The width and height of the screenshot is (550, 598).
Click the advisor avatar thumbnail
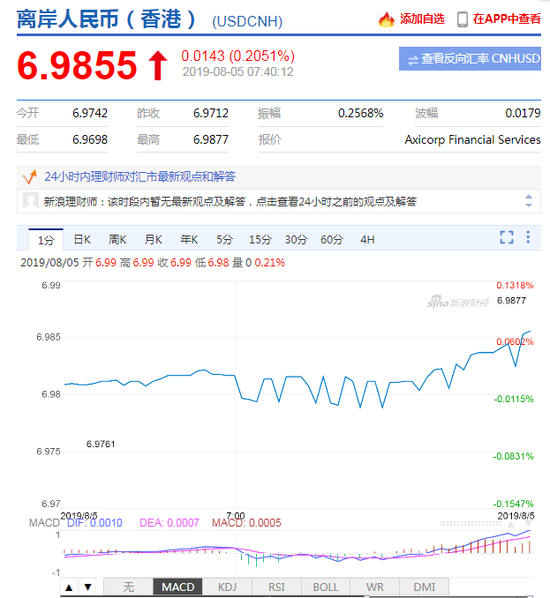31,201
